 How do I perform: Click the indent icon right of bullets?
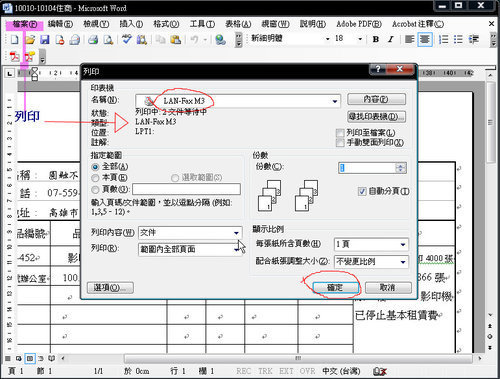474,39
